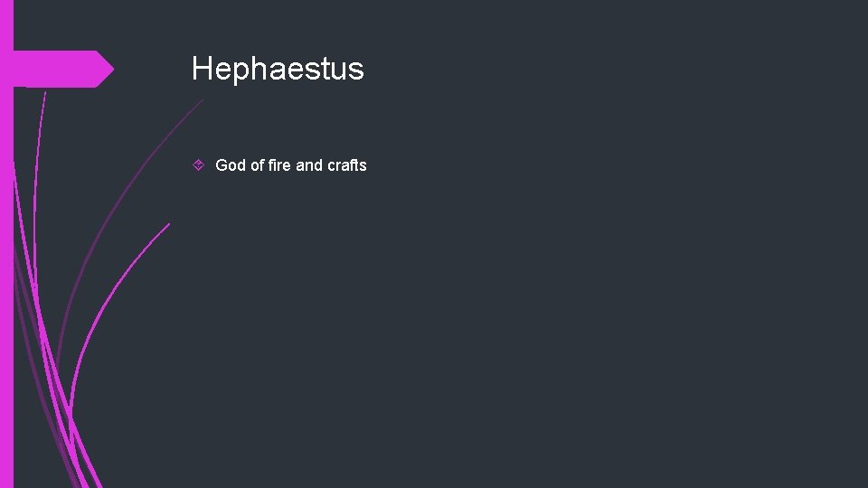Click the text God of fire and crafts
Screen dimensions: 868x488
click(290, 165)
